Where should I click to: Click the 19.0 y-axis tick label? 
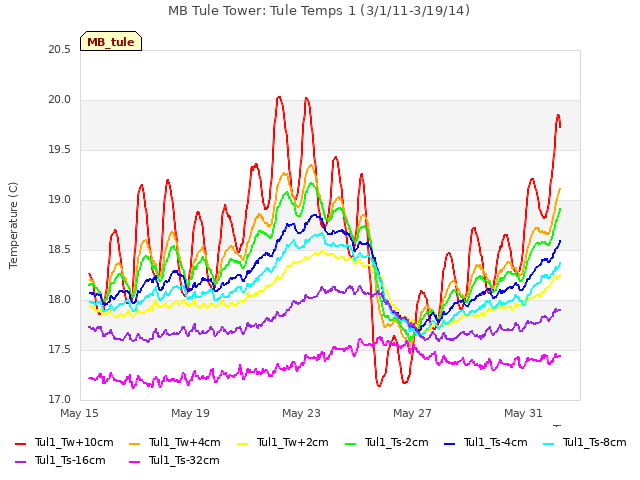[60, 200]
